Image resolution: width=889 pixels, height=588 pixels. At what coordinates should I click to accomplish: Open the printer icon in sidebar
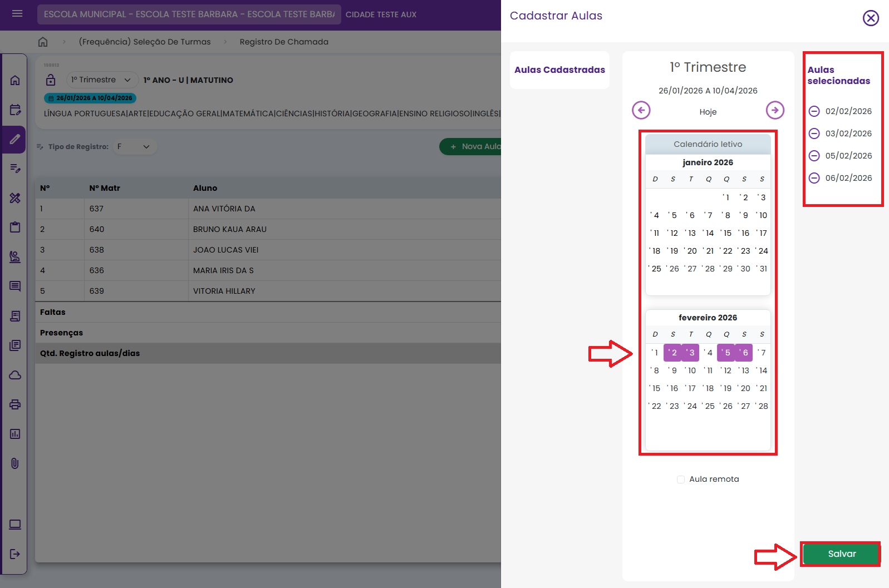pos(15,404)
